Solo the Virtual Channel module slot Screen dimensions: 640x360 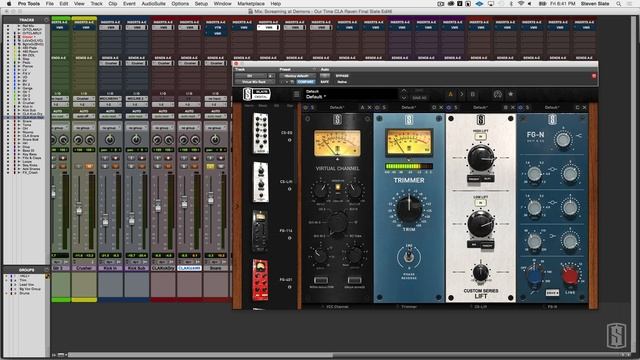point(313,107)
